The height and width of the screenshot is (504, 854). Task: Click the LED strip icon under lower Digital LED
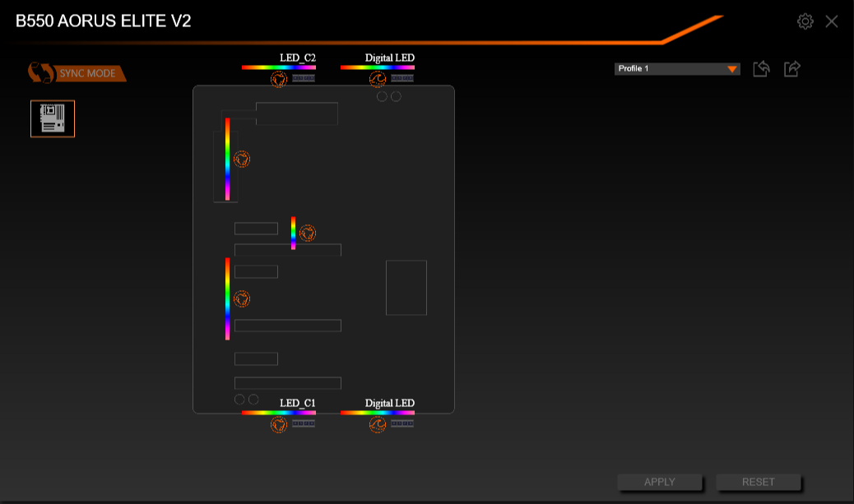(402, 423)
